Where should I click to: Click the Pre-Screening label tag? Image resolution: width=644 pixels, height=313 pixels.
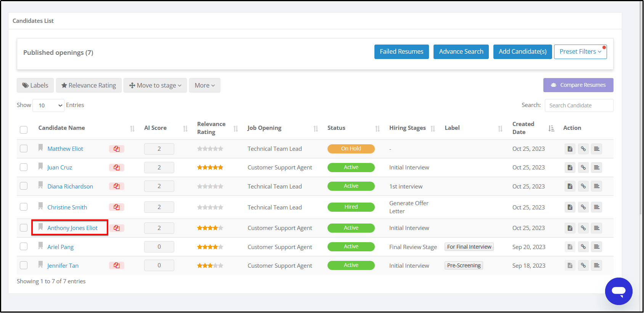pos(464,265)
